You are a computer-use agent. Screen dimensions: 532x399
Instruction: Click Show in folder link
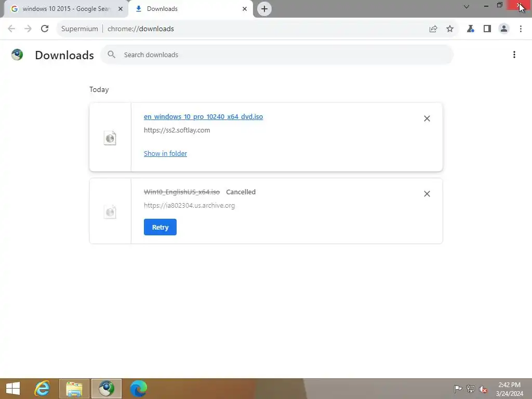pyautogui.click(x=165, y=153)
